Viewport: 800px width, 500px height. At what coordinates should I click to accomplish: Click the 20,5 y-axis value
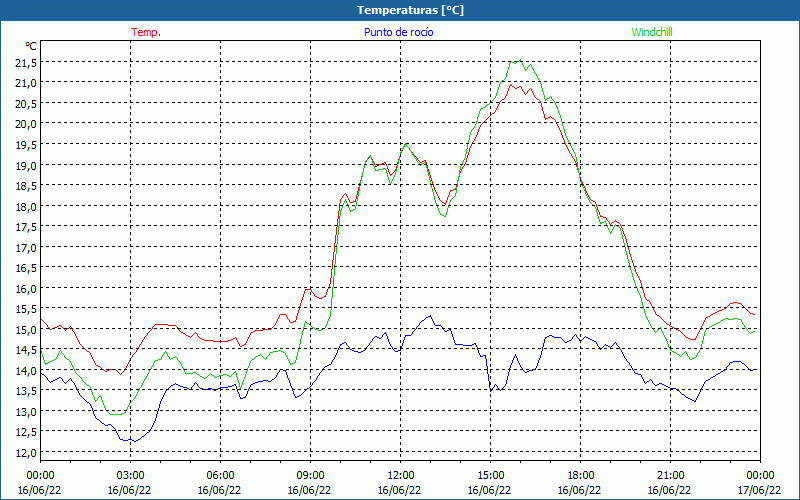point(26,103)
